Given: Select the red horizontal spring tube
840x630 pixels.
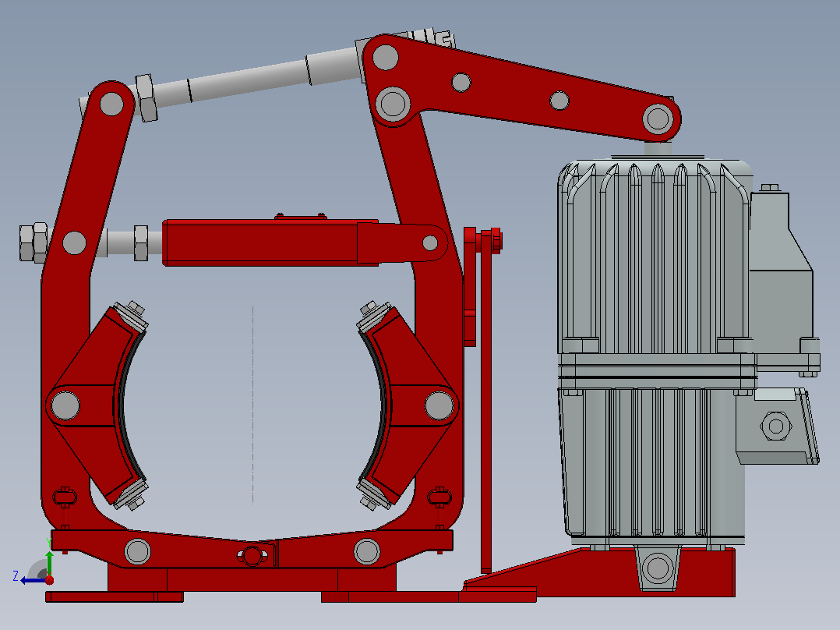Looking at the screenshot, I should (270, 242).
